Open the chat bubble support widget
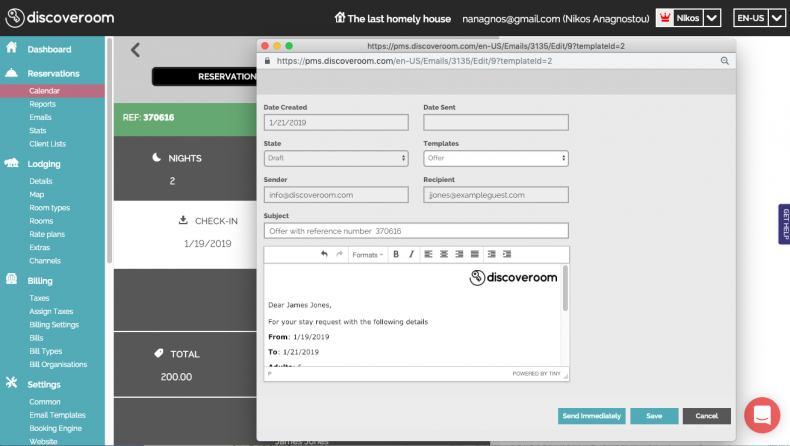This screenshot has width=790, height=446. [761, 415]
